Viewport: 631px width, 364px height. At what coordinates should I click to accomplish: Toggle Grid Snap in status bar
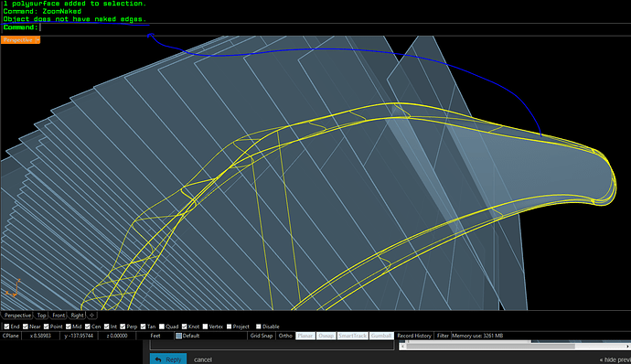point(262,336)
